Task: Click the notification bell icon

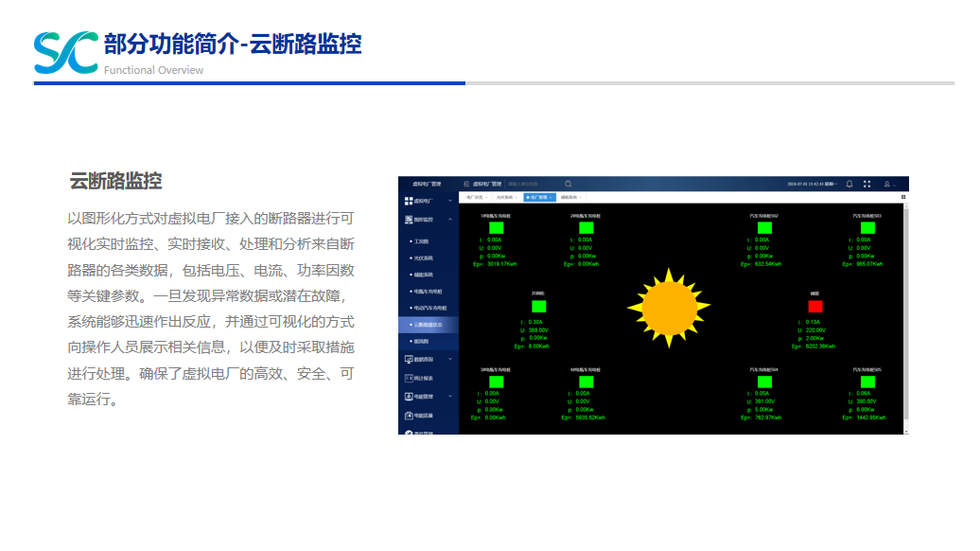Action: pos(849,184)
